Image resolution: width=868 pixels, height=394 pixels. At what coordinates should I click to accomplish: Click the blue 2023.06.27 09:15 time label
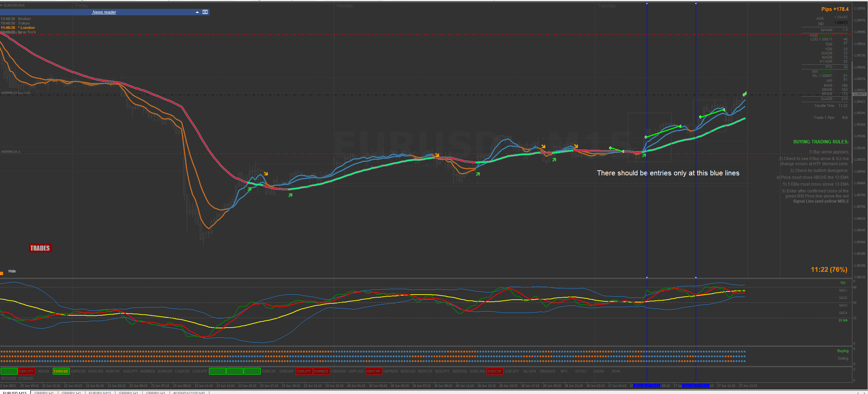click(x=695, y=386)
